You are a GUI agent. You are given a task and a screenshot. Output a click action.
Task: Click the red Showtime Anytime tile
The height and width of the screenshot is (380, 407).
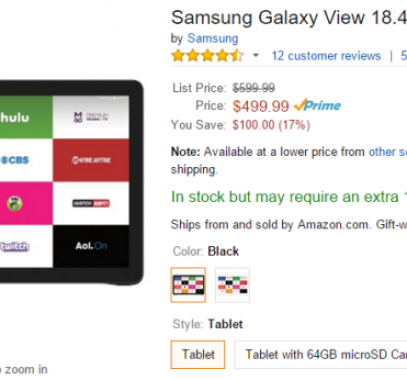click(91, 160)
